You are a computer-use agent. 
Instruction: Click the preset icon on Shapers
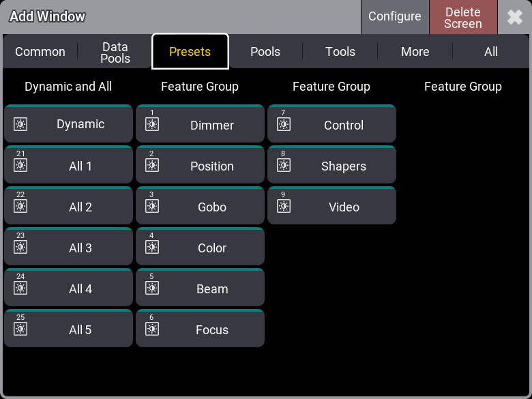coord(284,165)
